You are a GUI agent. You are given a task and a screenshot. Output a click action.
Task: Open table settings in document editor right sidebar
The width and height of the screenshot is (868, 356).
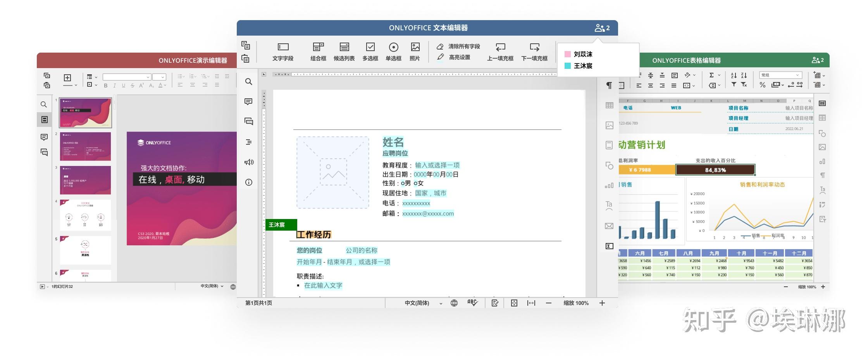609,105
